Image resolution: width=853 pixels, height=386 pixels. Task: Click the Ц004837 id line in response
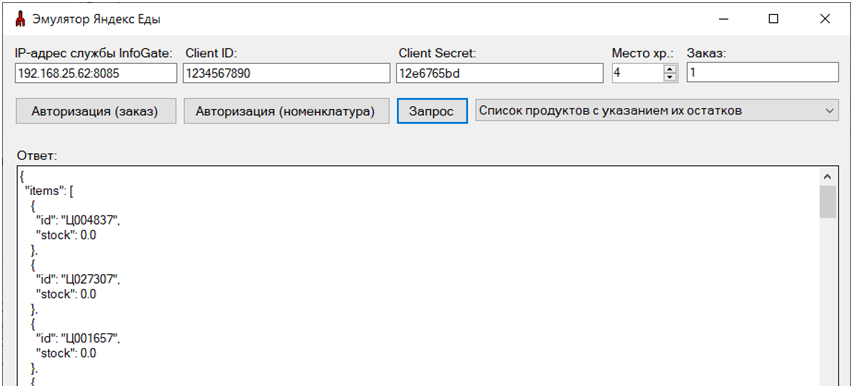point(78,221)
